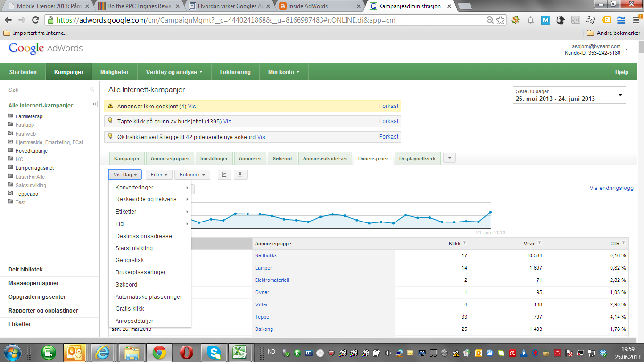Dismiss the Annonser ikke godkjent notice via Forkast

pos(388,106)
